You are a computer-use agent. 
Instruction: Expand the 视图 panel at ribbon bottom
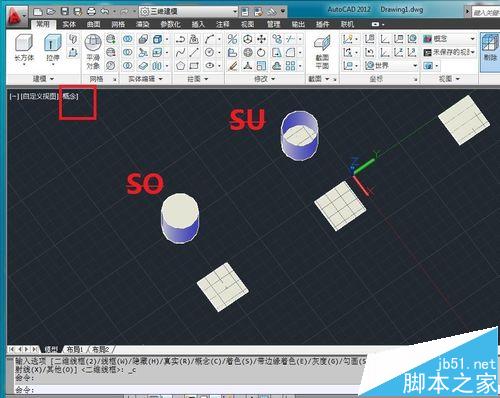[449, 79]
